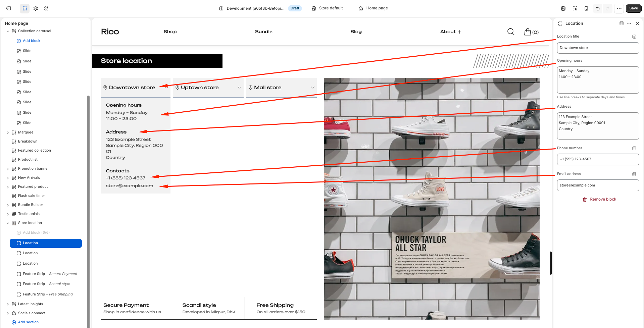Connect dynamic source for Phone number

(x=634, y=148)
